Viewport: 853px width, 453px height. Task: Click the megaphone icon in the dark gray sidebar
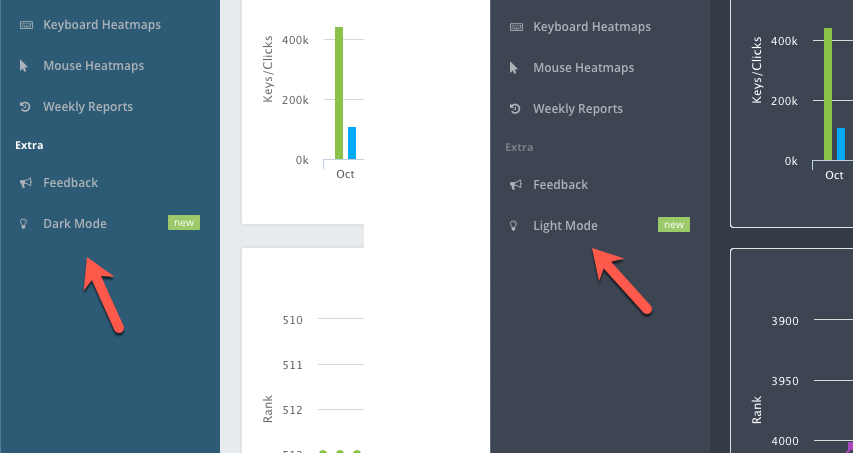click(x=514, y=185)
